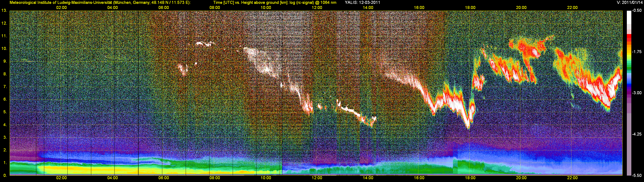The height and width of the screenshot is (182, 644).
Task: Click the 20:00 label on the lower time axis
Action: pos(521,178)
